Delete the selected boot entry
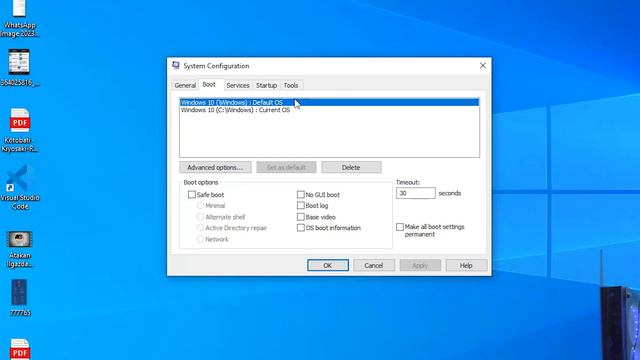 click(x=351, y=167)
